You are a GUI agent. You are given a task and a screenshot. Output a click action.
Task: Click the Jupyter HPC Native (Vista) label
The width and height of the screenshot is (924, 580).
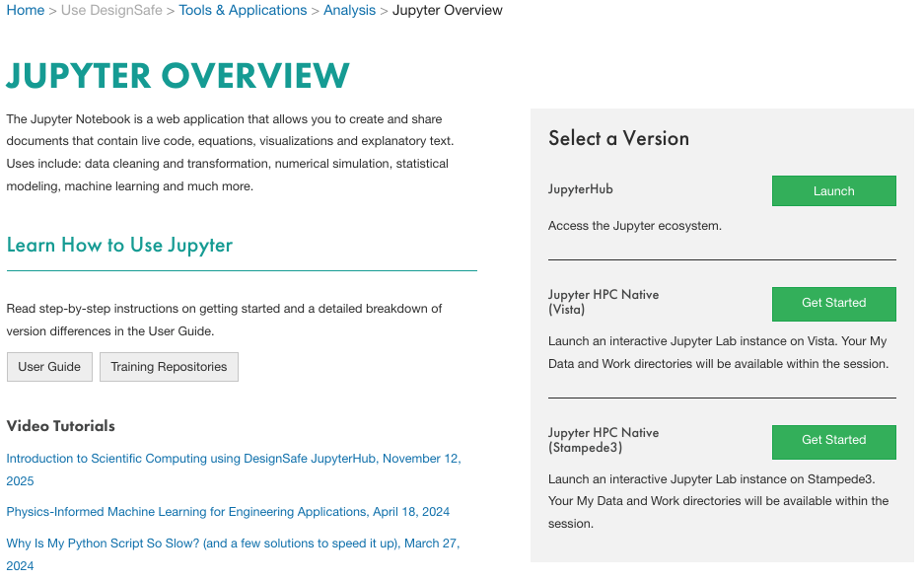[603, 303]
